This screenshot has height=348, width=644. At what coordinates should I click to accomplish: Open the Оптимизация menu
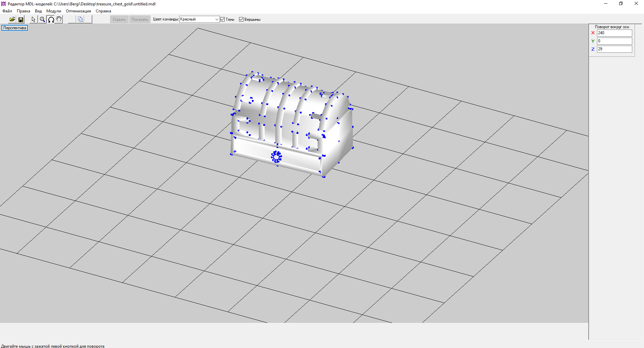(78, 11)
